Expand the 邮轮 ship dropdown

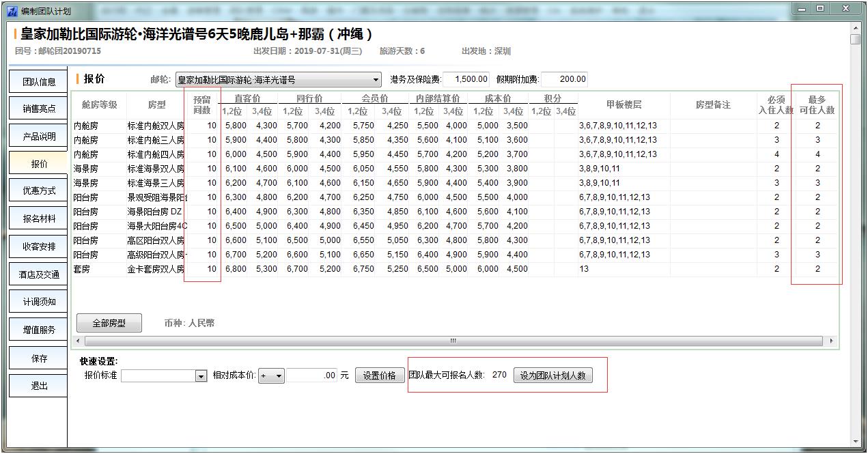(x=376, y=80)
